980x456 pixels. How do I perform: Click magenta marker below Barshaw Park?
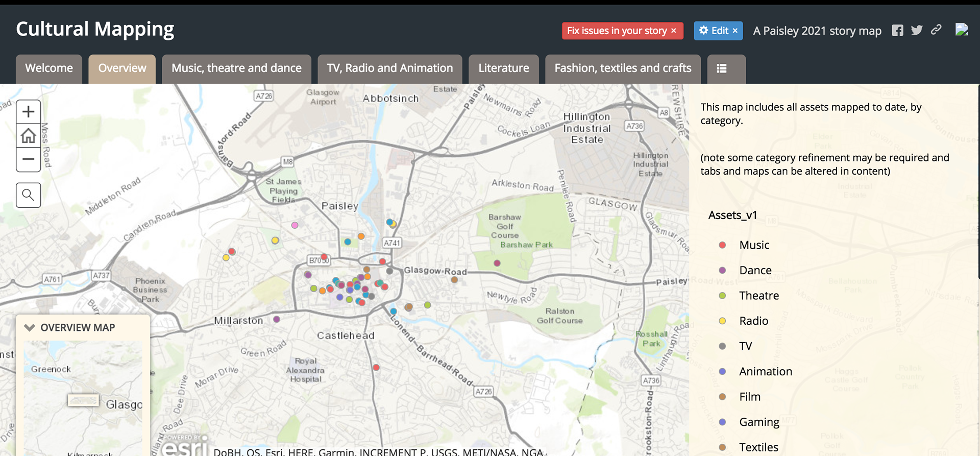click(x=497, y=263)
